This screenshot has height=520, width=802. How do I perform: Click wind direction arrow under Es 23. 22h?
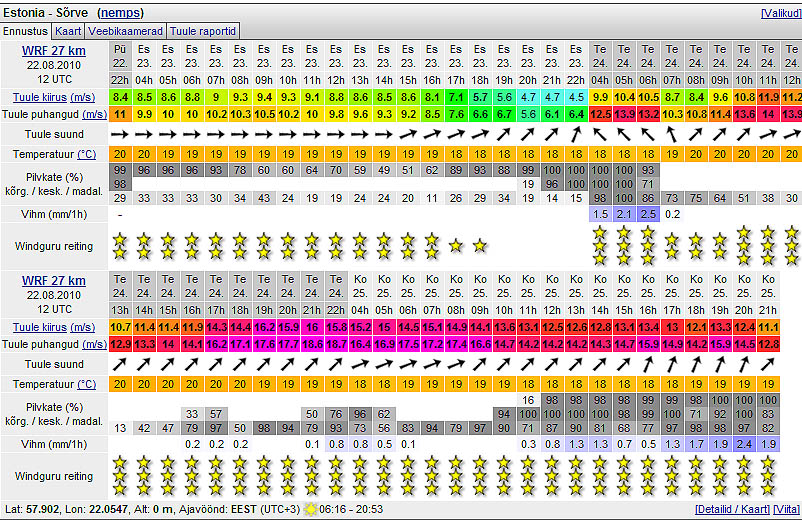(576, 134)
